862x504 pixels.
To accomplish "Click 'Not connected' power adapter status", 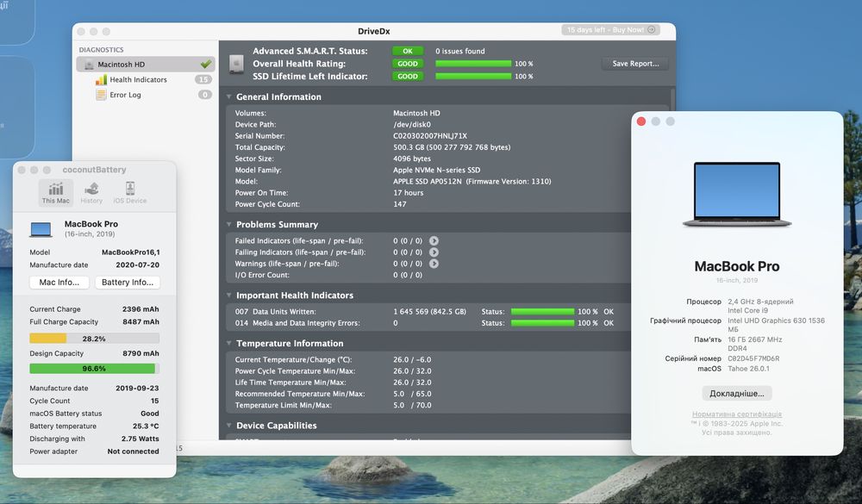I will (133, 451).
